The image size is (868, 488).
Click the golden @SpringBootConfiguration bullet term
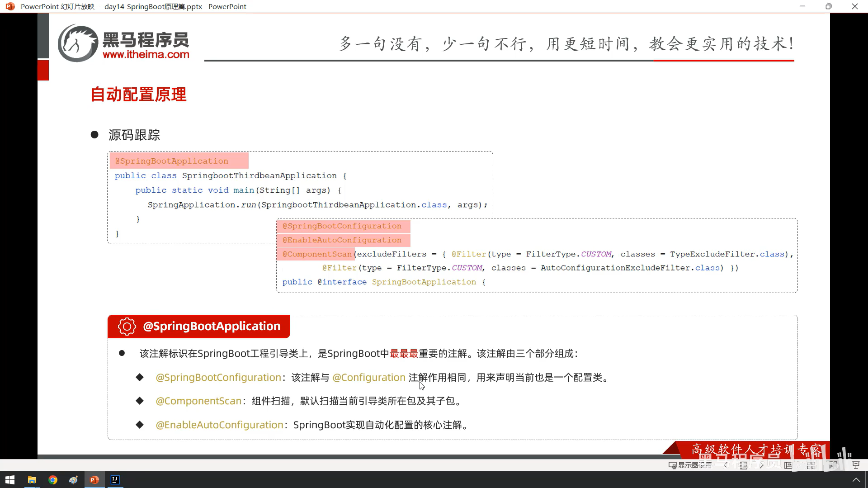tap(218, 378)
